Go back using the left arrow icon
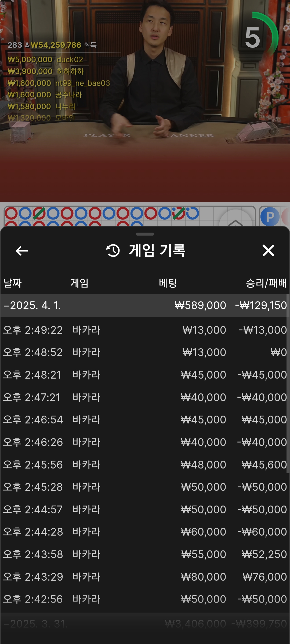 click(x=22, y=251)
